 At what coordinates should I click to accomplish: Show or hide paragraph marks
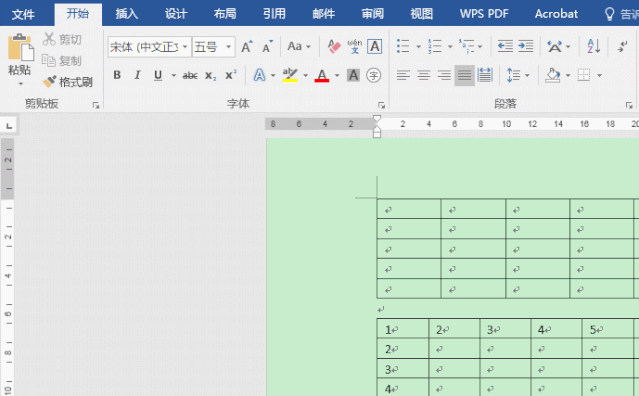pos(622,46)
